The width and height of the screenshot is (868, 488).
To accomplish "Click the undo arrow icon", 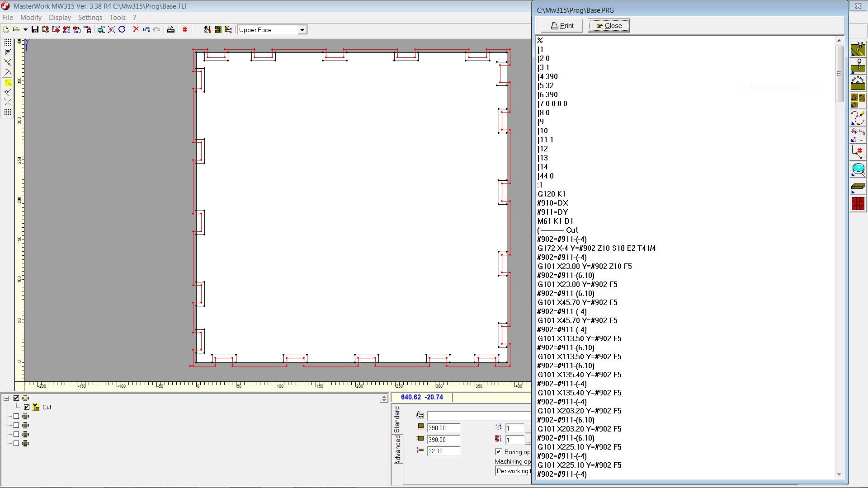I will point(146,29).
